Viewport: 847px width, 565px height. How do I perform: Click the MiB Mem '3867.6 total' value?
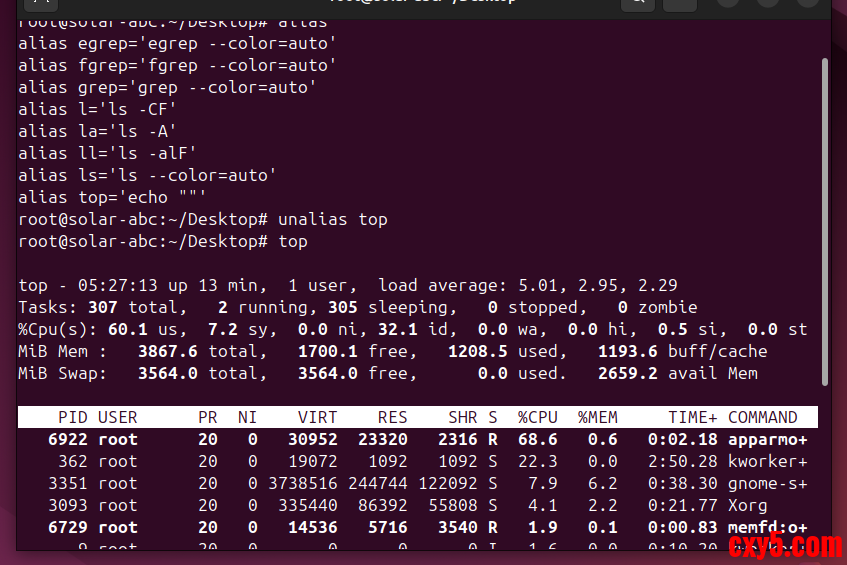point(202,352)
